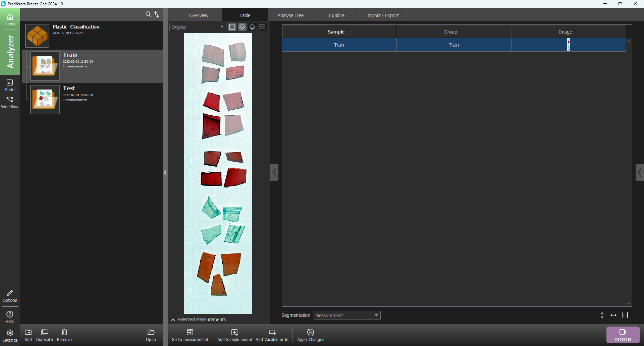Open the Original image mode dropdown
This screenshot has height=346, width=644.
pyautogui.click(x=198, y=27)
